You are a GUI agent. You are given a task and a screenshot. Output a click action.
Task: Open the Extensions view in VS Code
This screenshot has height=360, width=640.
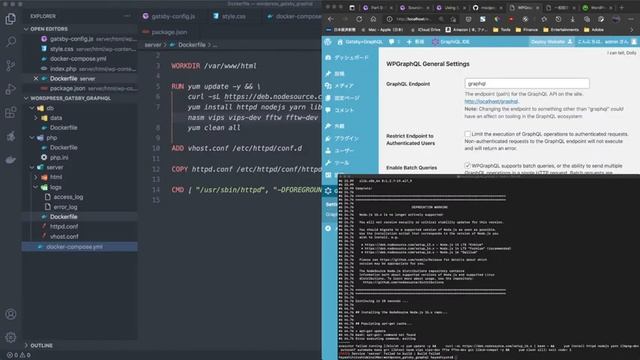click(11, 112)
